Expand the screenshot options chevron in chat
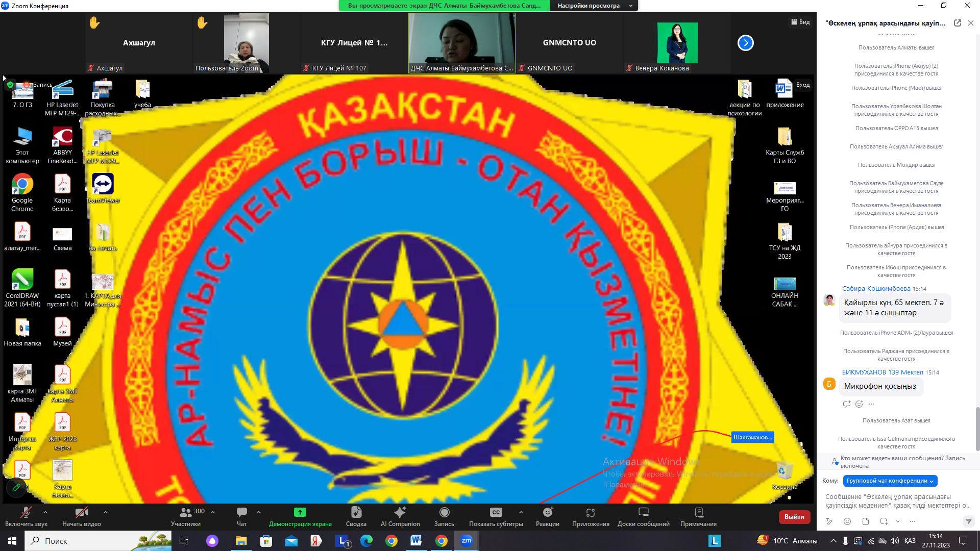The width and height of the screenshot is (980, 551). (x=898, y=521)
